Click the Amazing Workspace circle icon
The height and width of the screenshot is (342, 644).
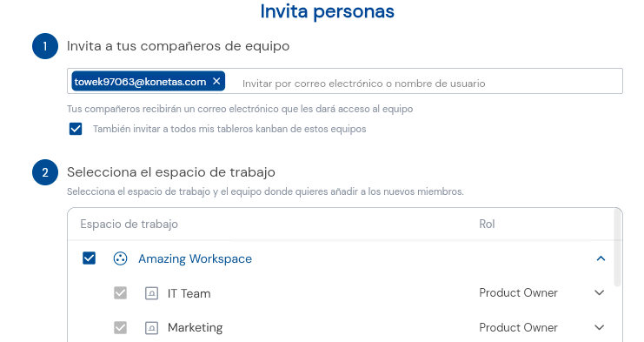pyautogui.click(x=120, y=258)
